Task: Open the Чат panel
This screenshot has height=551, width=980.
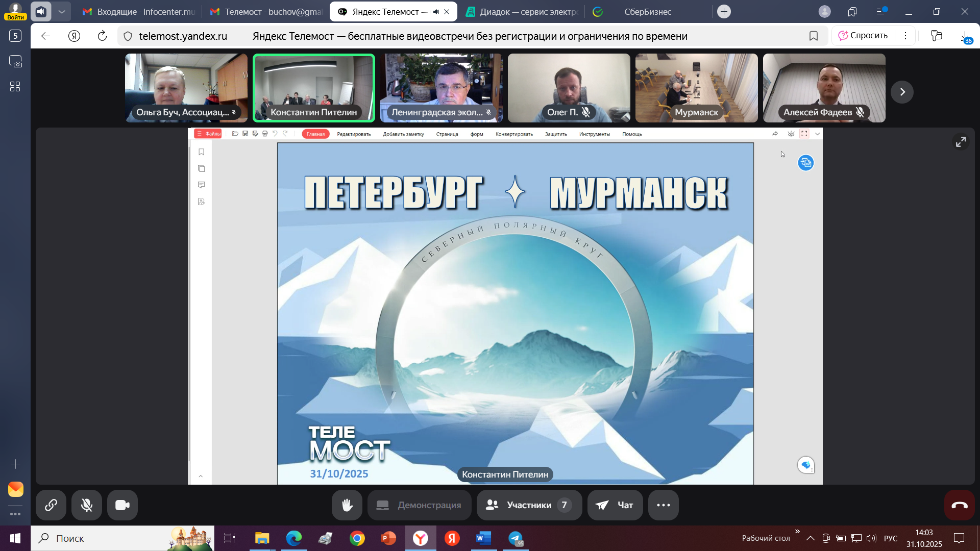Action: pyautogui.click(x=615, y=505)
